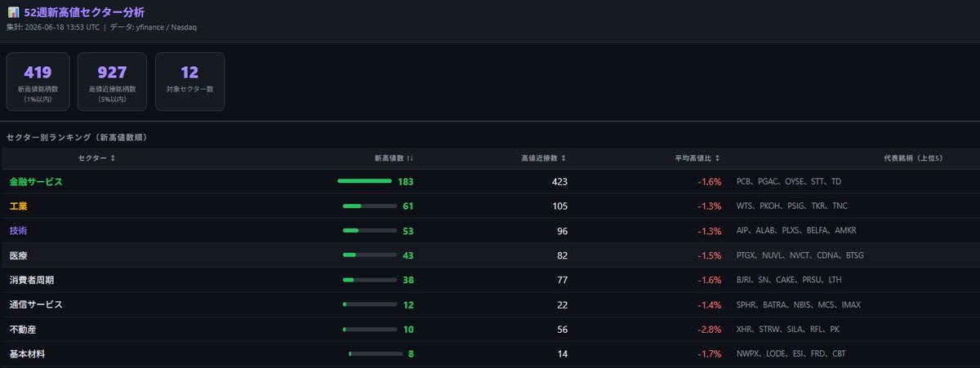This screenshot has height=368, width=980.
Task: Click the 56 near-high count cell
Action: [x=562, y=329]
